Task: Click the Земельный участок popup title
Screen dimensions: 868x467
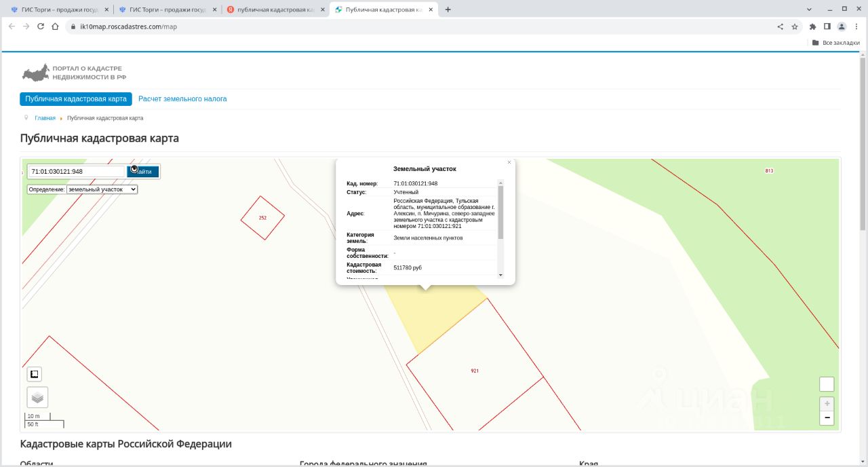Action: click(425, 169)
